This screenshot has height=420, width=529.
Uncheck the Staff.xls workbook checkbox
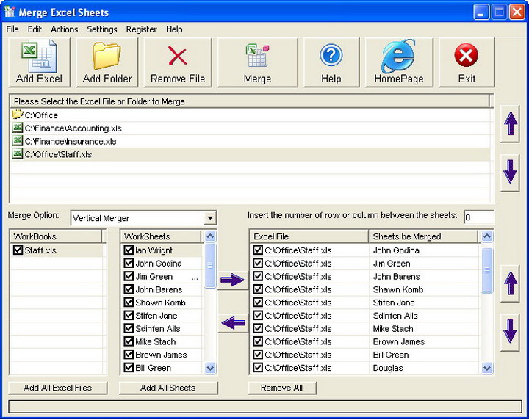pos(18,250)
